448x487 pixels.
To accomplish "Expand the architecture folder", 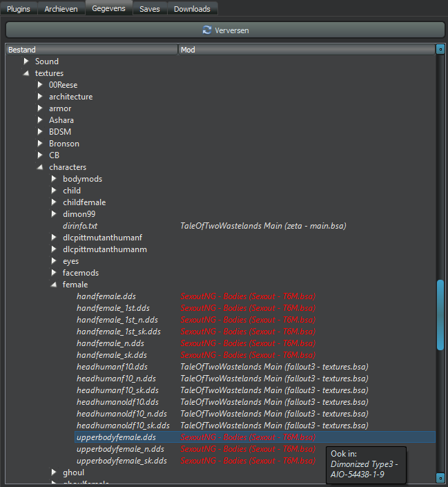I will [x=40, y=97].
